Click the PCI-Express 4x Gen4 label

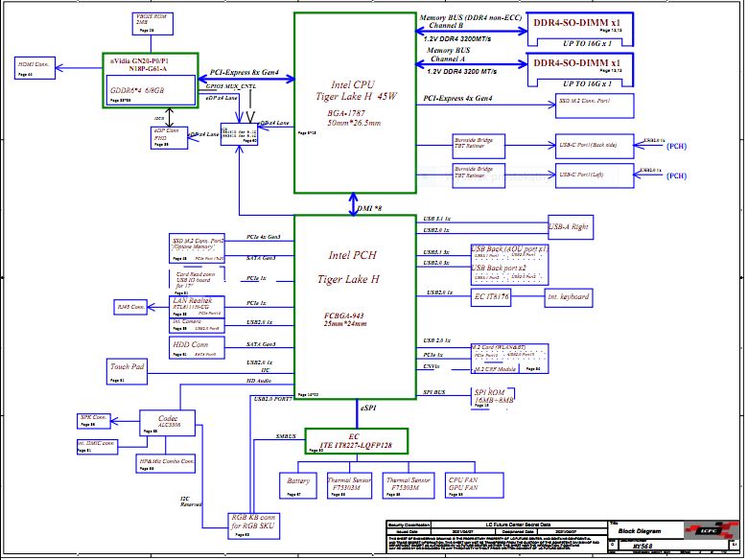(x=458, y=98)
